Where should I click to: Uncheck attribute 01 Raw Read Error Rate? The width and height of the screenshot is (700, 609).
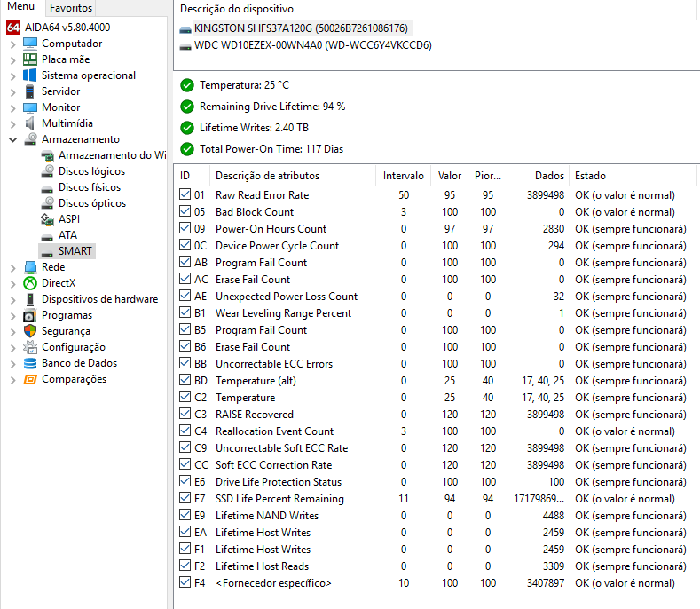(x=185, y=194)
